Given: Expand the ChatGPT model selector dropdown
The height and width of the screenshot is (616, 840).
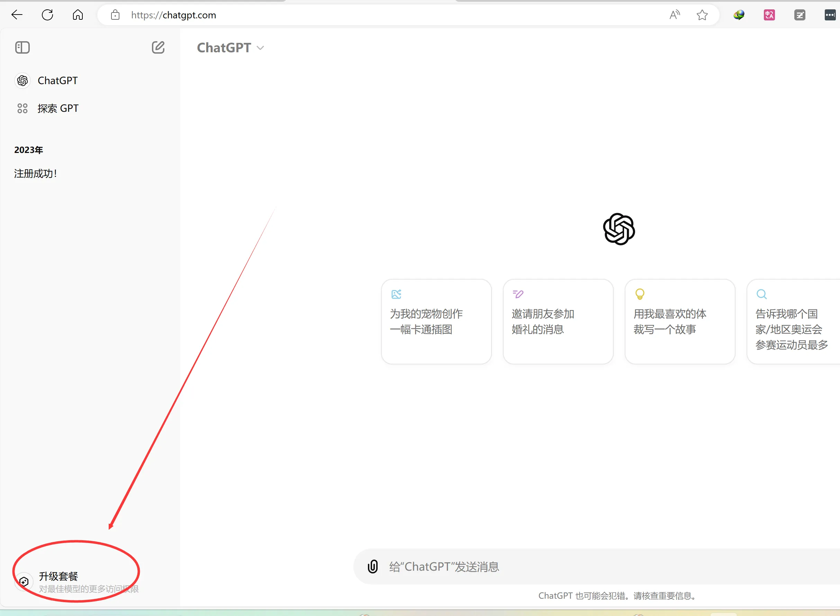Looking at the screenshot, I should [231, 48].
